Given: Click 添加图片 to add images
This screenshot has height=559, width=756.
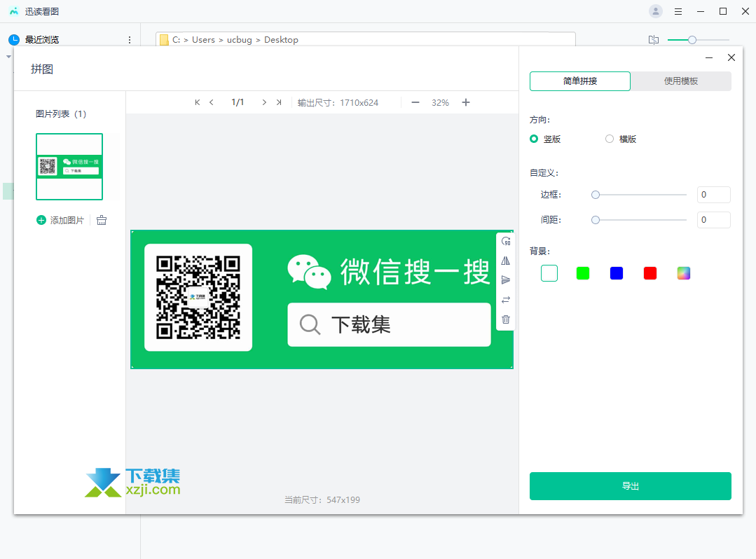Looking at the screenshot, I should [67, 220].
